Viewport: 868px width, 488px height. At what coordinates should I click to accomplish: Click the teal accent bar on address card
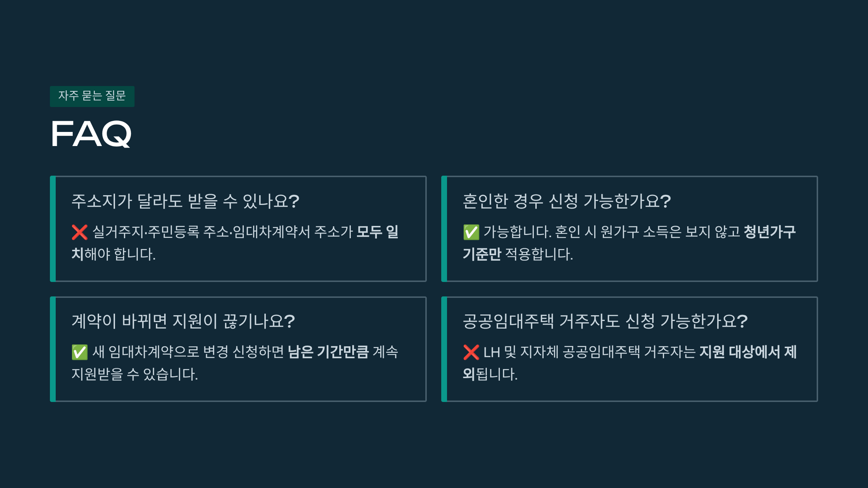point(53,229)
